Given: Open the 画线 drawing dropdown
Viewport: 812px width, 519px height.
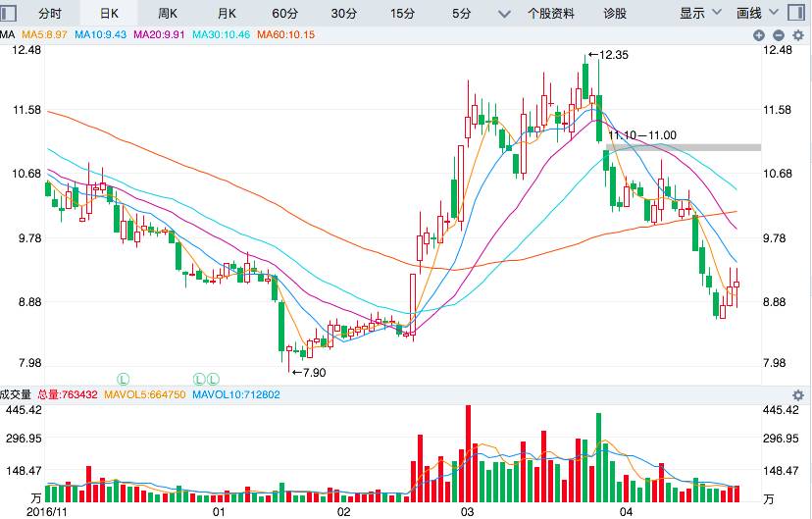Looking at the screenshot, I should (x=756, y=13).
